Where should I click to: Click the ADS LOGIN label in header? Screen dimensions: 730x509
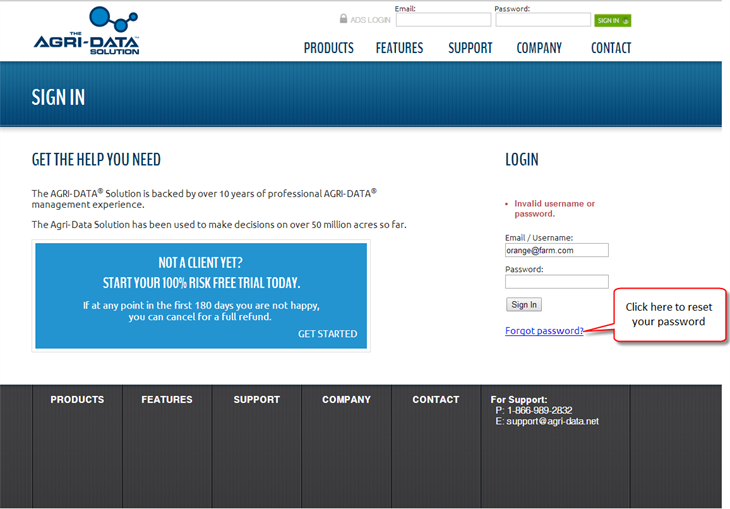pos(370,20)
